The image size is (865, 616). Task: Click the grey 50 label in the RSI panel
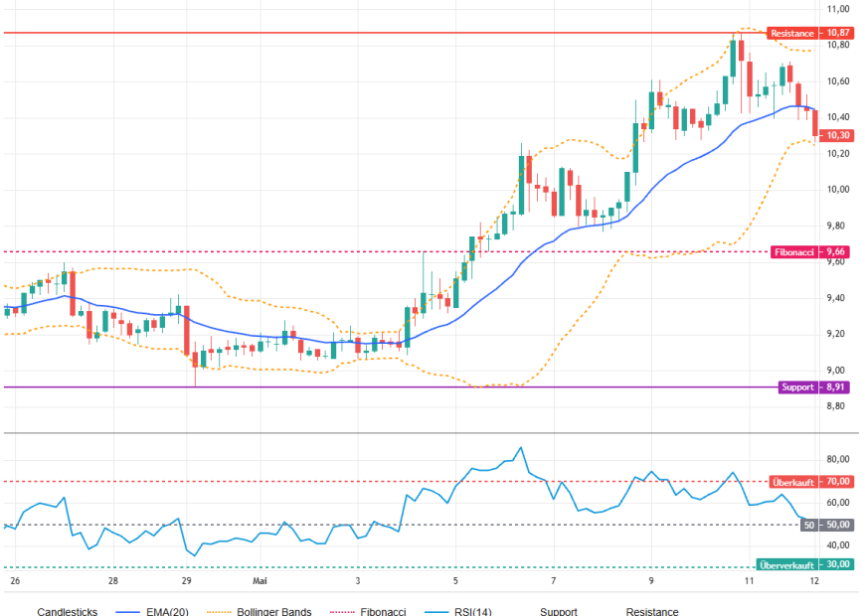(x=808, y=525)
